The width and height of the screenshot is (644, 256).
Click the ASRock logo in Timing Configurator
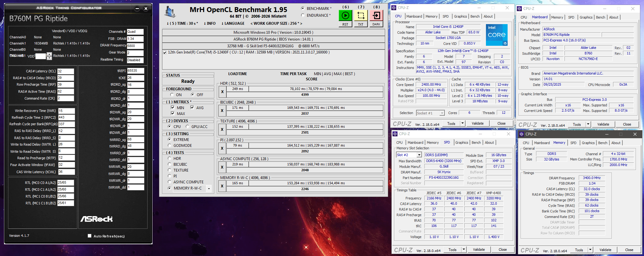point(97,219)
